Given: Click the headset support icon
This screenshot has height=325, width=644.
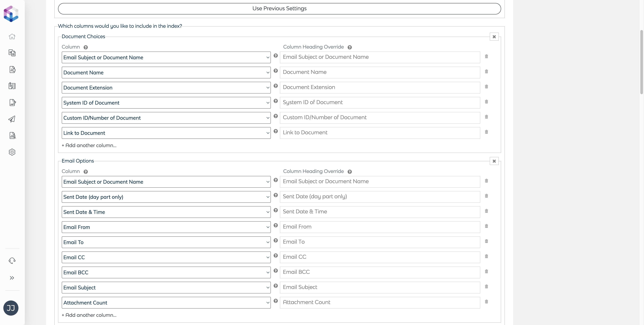Looking at the screenshot, I should click(x=12, y=261).
